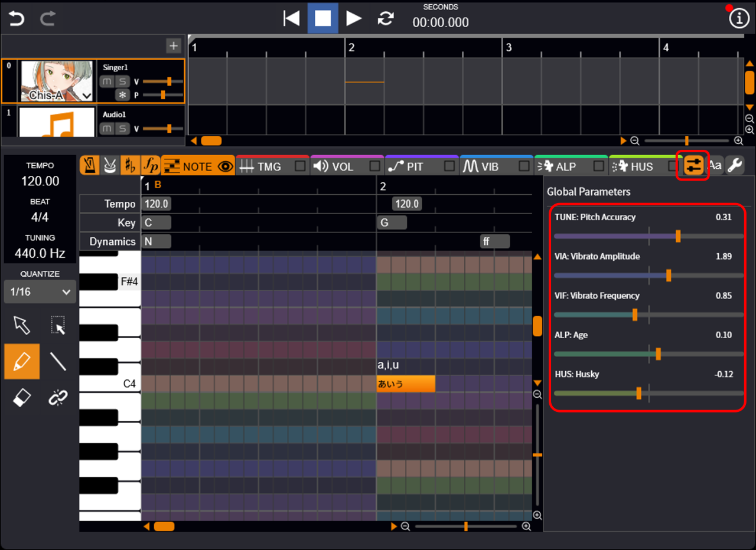Switch to the PIT tab
The width and height of the screenshot is (756, 550).
pyautogui.click(x=415, y=166)
